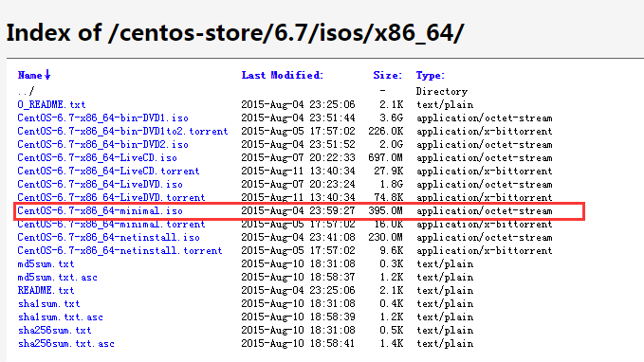Open sha256sum.txt checksum file

click(x=55, y=331)
